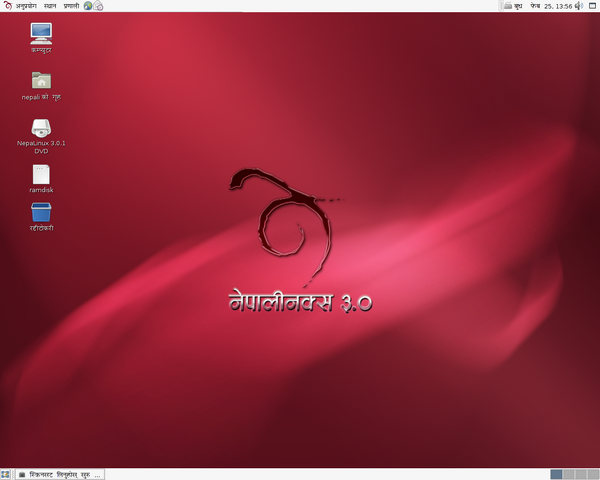Click the NepaLinux swirl logo in top panel
The height and width of the screenshot is (480, 600).
tap(8, 5)
